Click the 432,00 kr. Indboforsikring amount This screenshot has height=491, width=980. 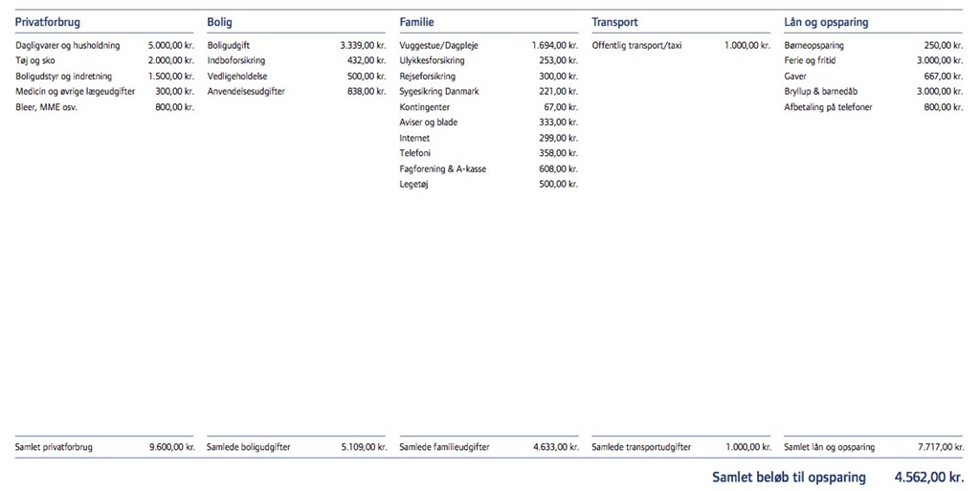(367, 60)
